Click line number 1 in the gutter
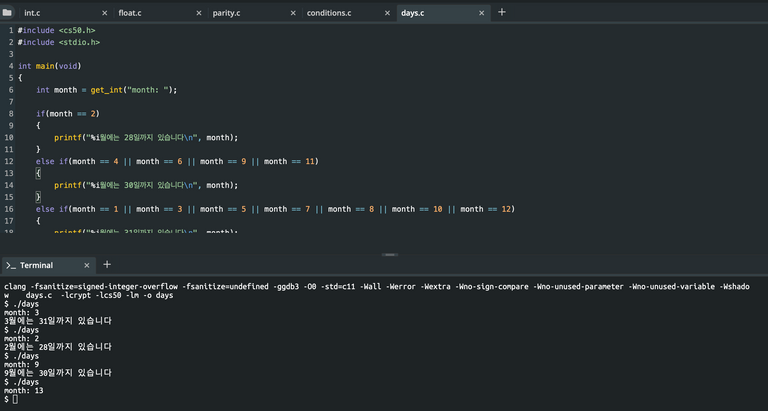 click(x=11, y=30)
